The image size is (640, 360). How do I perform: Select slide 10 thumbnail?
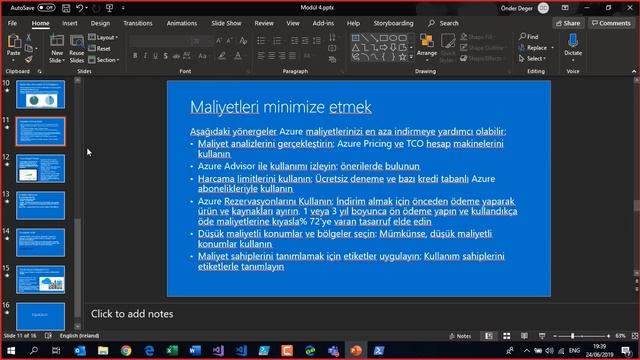(40, 94)
